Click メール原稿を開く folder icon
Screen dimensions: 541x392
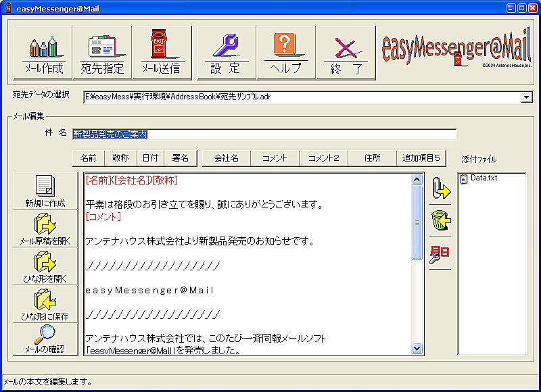(45, 228)
